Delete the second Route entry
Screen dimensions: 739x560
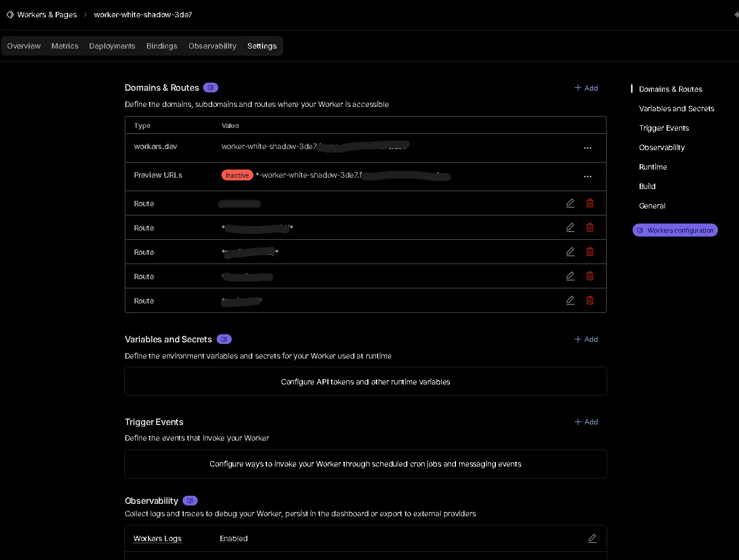[589, 227]
